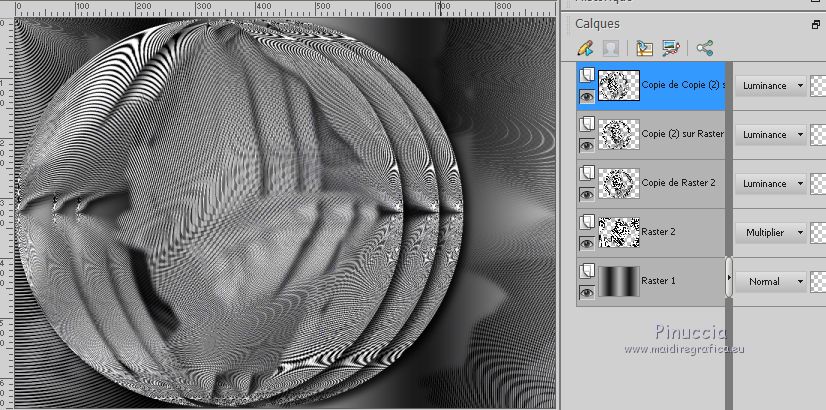The height and width of the screenshot is (410, 826).
Task: Click layer type icon of Raster 1
Action: click(587, 271)
